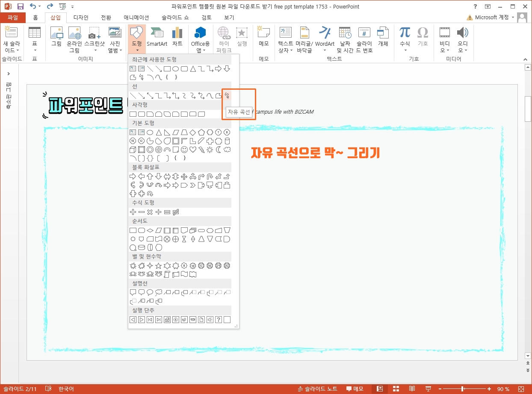Switch to the 홈 tab
Image resolution: width=532 pixels, height=394 pixels.
coord(35,18)
